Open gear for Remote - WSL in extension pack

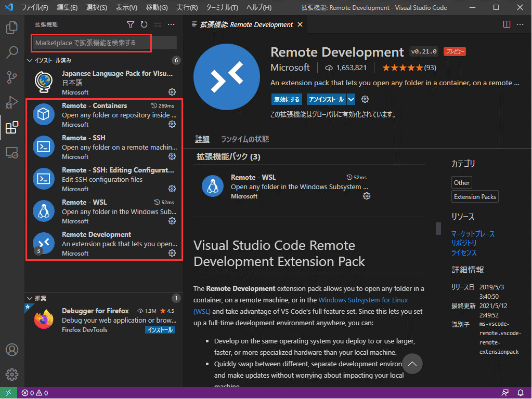[367, 196]
